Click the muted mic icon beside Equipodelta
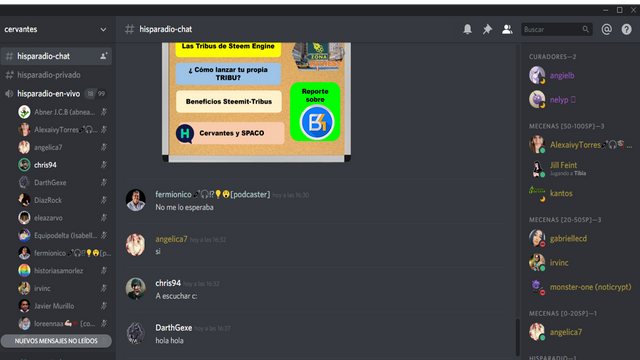 [x=104, y=235]
